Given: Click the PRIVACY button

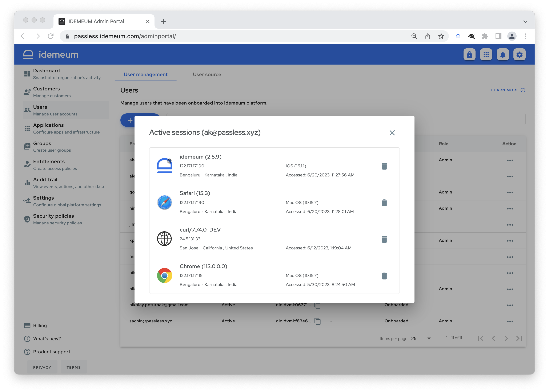Looking at the screenshot, I should point(42,367).
